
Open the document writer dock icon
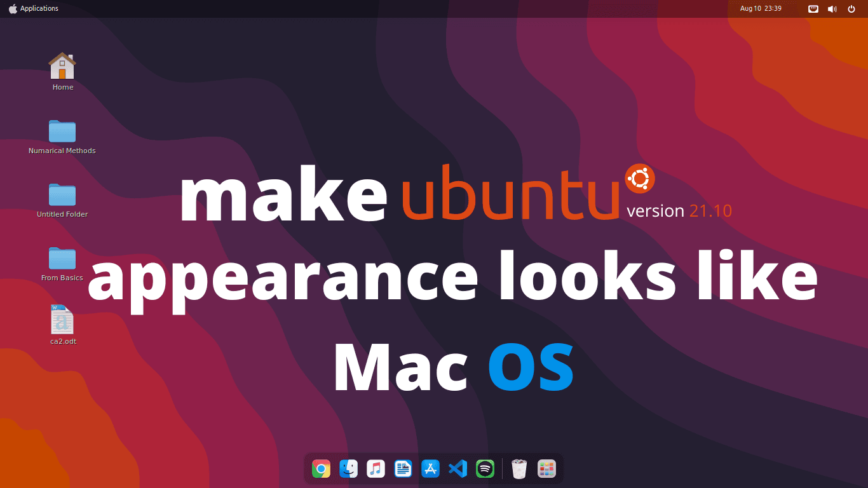tap(403, 469)
